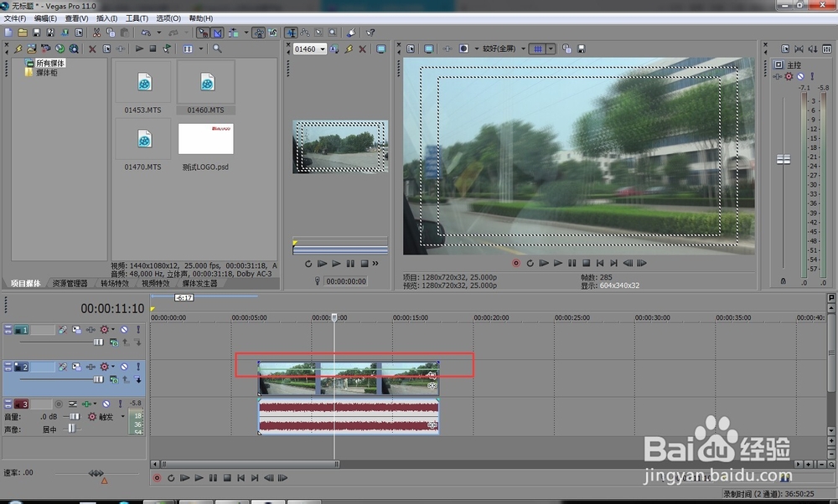This screenshot has width=838, height=504.
Task: Undo the last action in the toolbar
Action: (145, 33)
